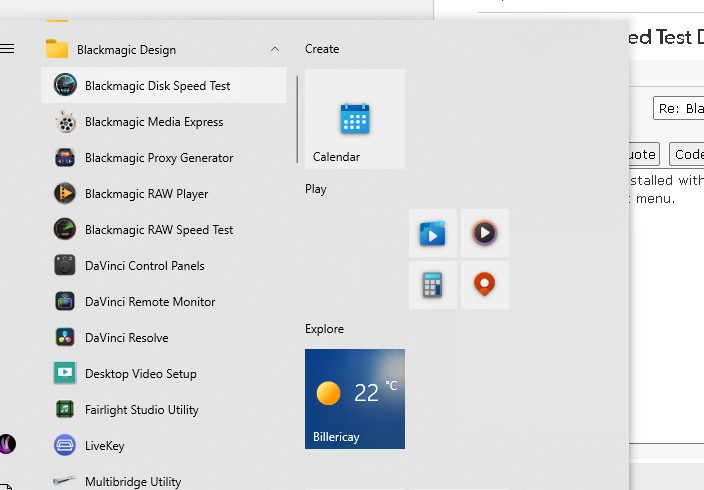
Task: Select the "Multibridge Utility" label
Action: click(x=133, y=482)
